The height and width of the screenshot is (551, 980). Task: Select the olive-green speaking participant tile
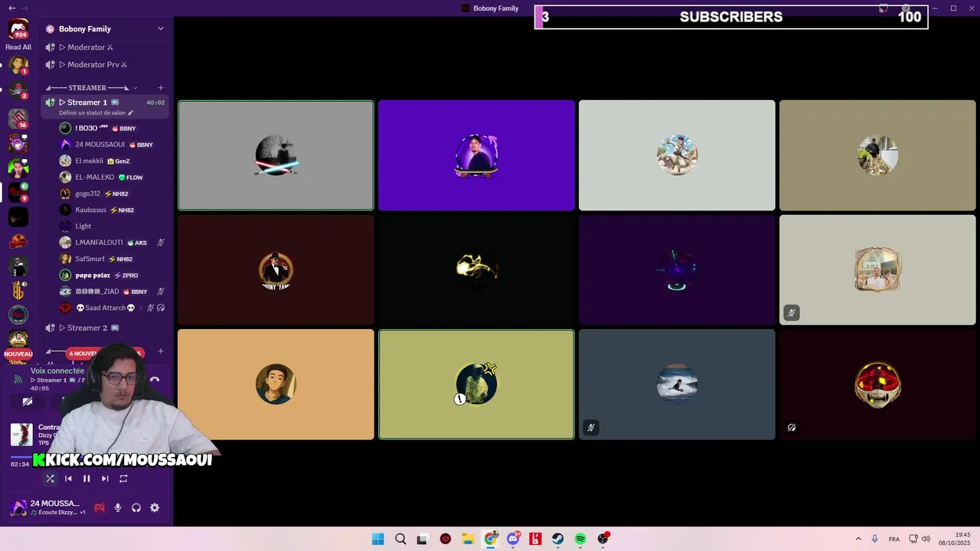click(476, 385)
